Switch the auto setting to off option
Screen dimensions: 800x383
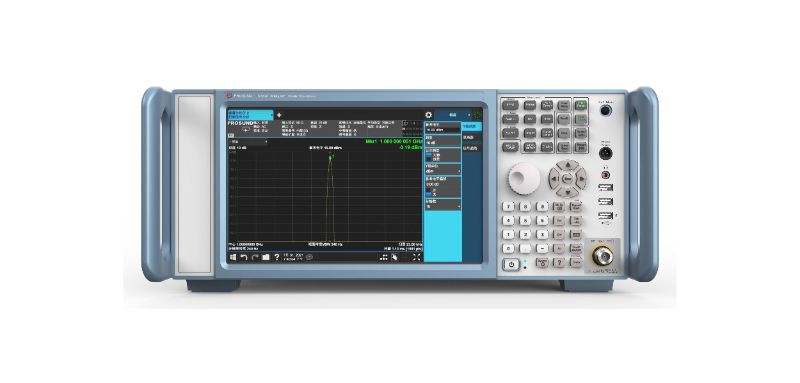click(429, 193)
